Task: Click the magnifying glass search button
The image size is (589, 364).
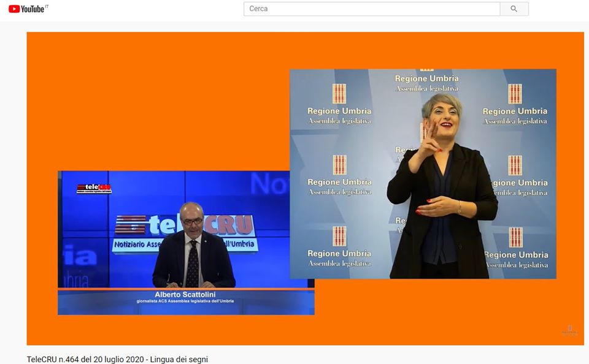Action: pos(514,9)
